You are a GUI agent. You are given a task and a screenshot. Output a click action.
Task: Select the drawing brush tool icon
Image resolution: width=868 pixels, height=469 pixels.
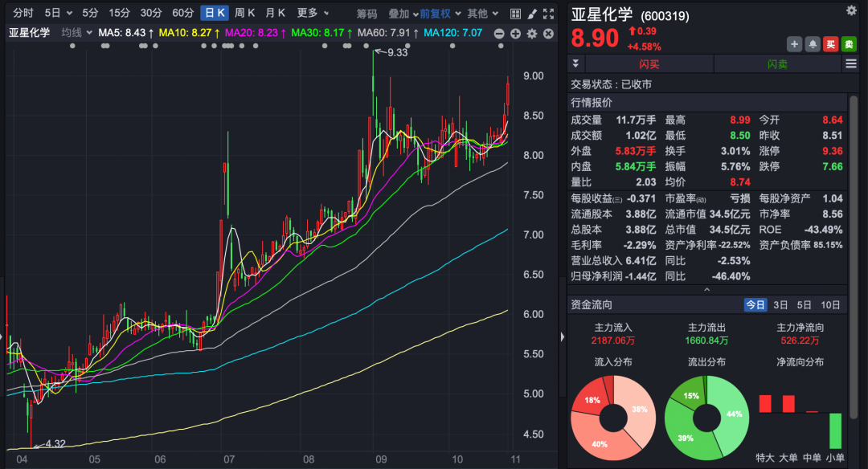[x=530, y=14]
